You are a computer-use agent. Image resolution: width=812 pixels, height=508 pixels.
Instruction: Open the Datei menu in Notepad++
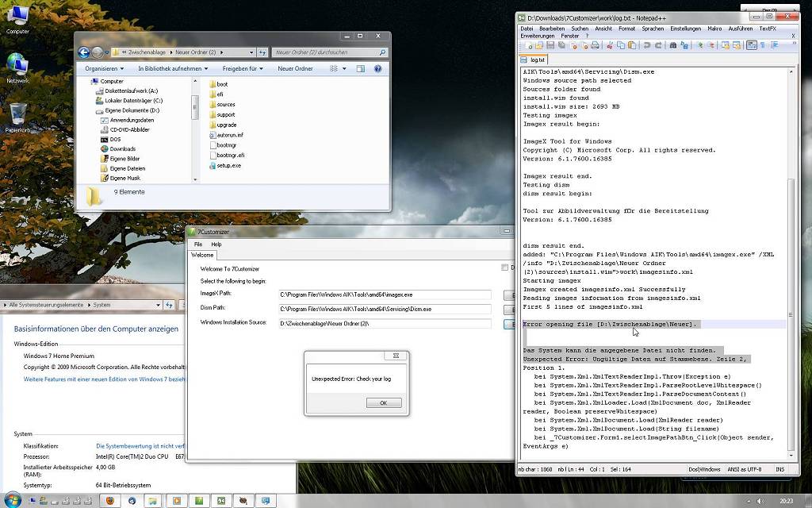click(x=527, y=29)
